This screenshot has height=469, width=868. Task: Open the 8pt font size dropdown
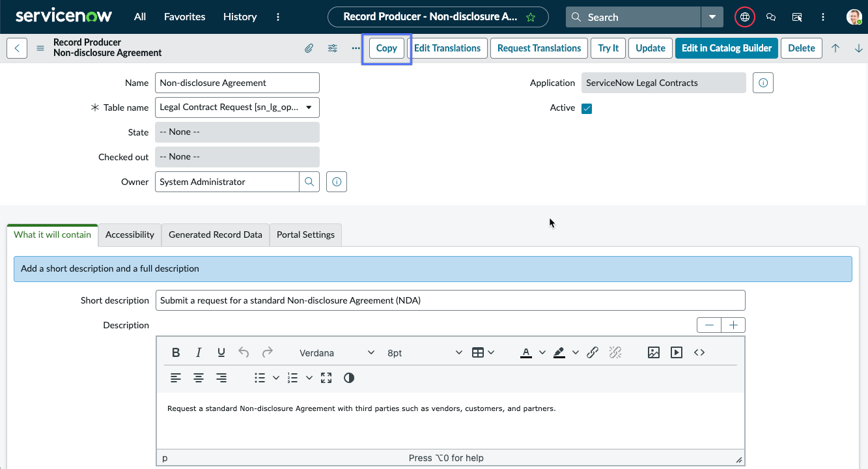click(425, 352)
